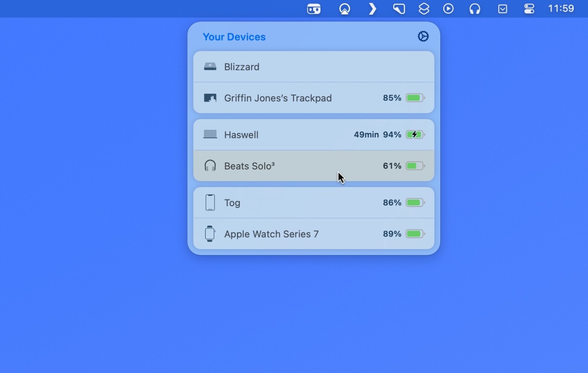The image size is (588, 373).
Task: Click the play button icon in the menu bar
Action: (x=449, y=9)
